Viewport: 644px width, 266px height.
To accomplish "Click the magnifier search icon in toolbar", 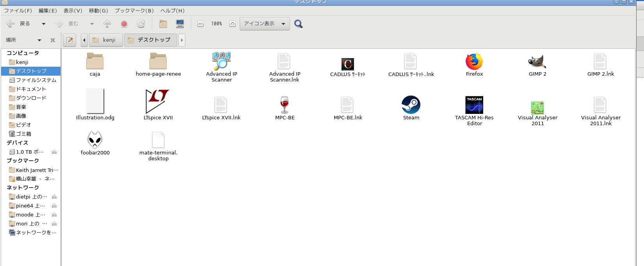I will 298,24.
